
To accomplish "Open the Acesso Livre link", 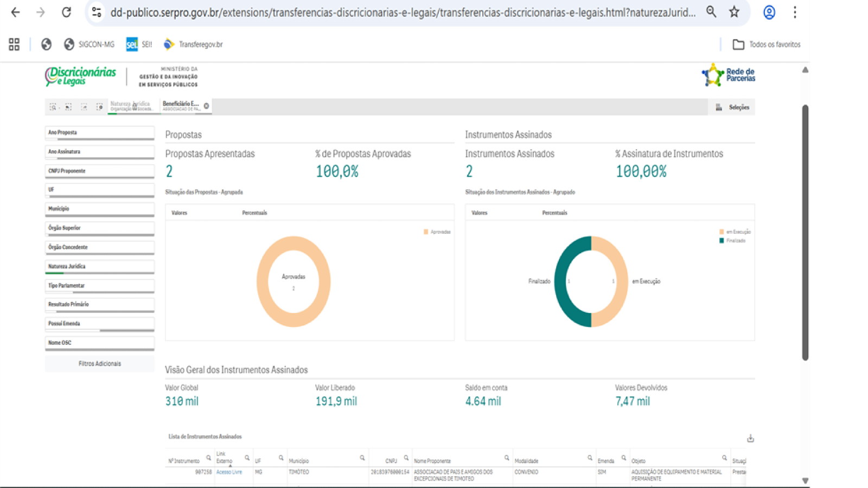I will (x=229, y=472).
